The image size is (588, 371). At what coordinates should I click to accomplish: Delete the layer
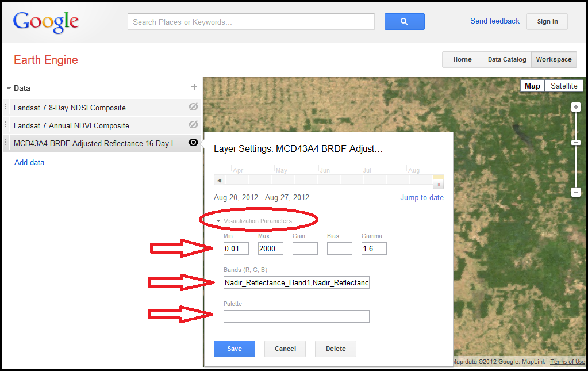[x=336, y=349]
